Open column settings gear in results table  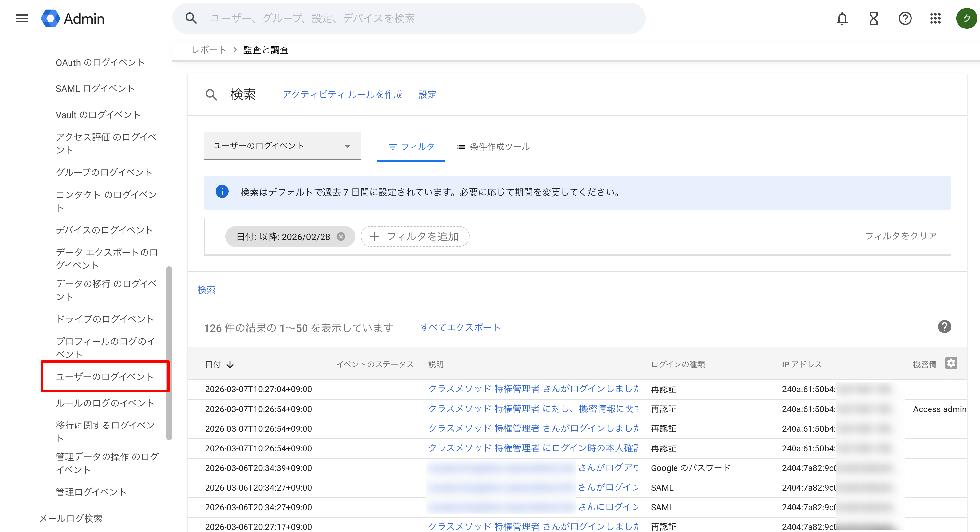tap(951, 363)
